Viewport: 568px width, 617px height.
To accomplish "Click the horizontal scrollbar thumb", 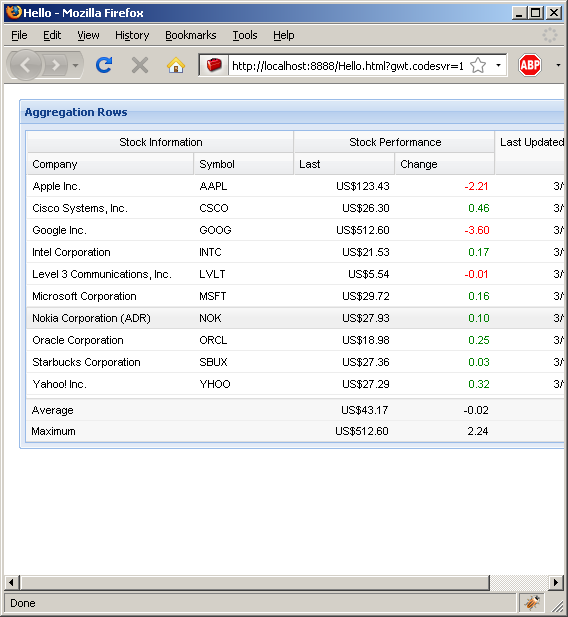I will (x=255, y=582).
